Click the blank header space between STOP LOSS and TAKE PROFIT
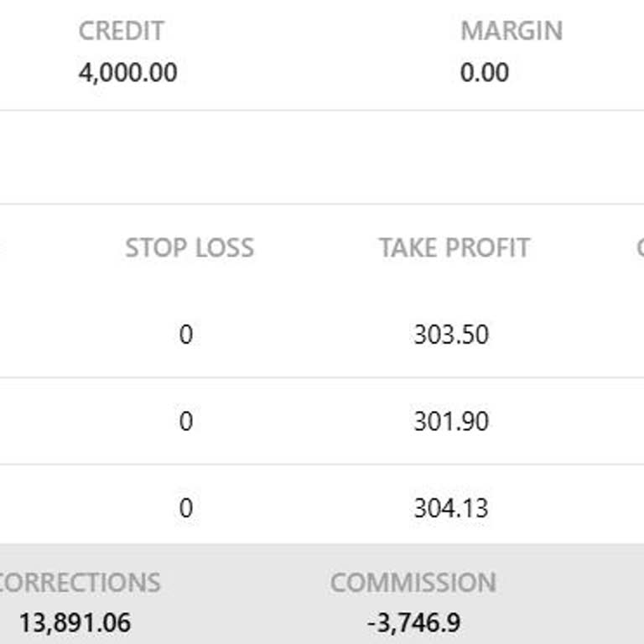Image resolution: width=644 pixels, height=644 pixels. [x=315, y=248]
